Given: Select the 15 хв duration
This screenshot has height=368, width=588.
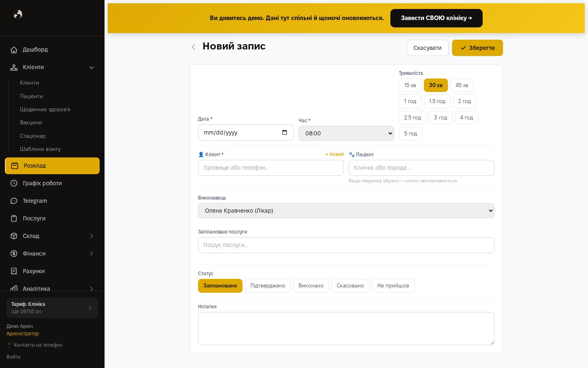Looking at the screenshot, I should point(410,85).
